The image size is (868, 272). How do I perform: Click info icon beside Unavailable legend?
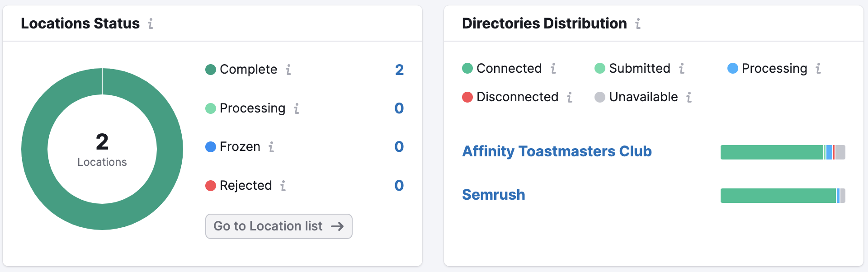[x=689, y=97]
